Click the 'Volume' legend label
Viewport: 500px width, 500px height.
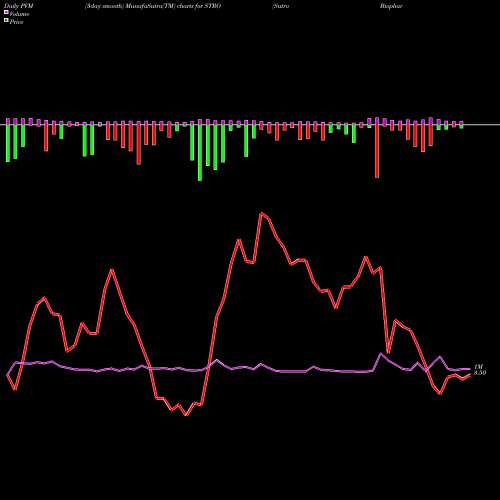(19, 14)
